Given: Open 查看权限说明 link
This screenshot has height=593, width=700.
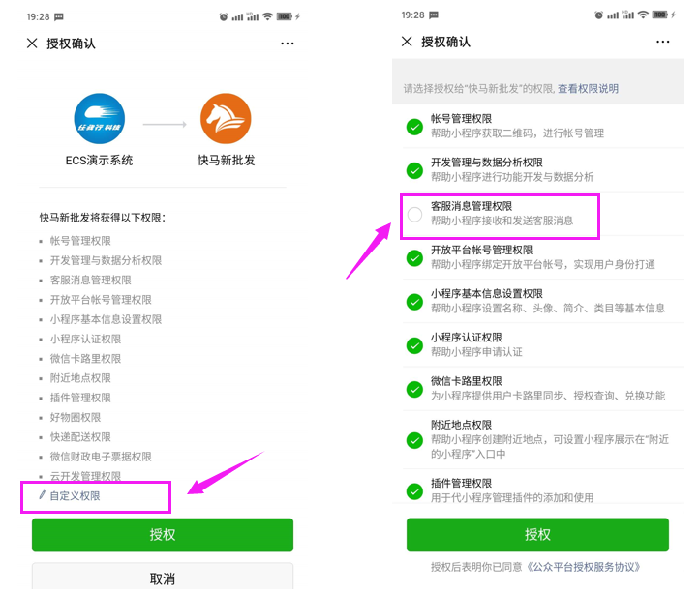Looking at the screenshot, I should (588, 88).
